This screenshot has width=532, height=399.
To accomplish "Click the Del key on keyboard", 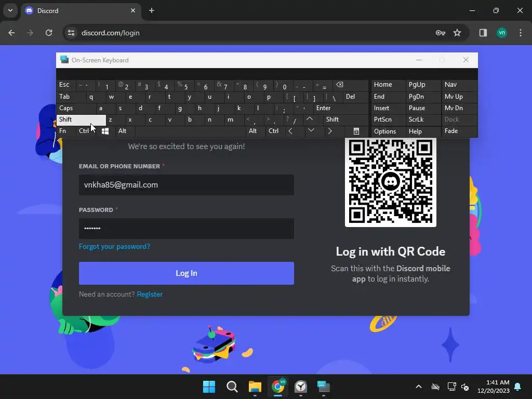I will point(355,97).
